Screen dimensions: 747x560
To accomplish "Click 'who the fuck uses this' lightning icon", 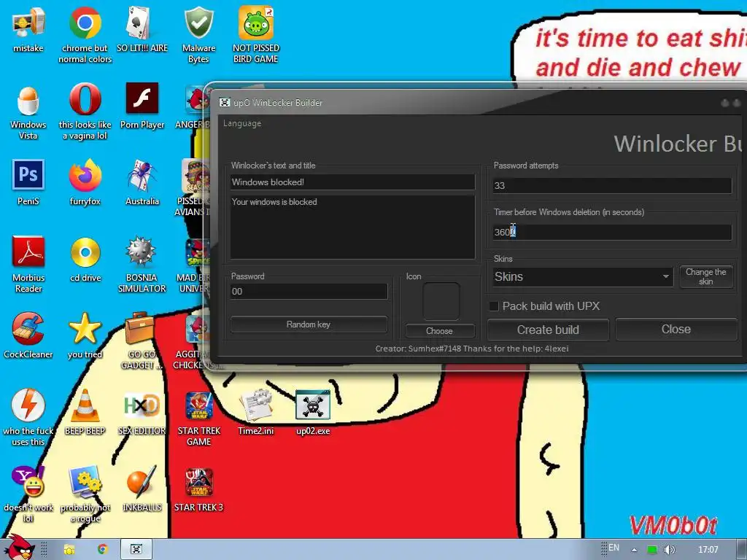I will click(x=28, y=405).
